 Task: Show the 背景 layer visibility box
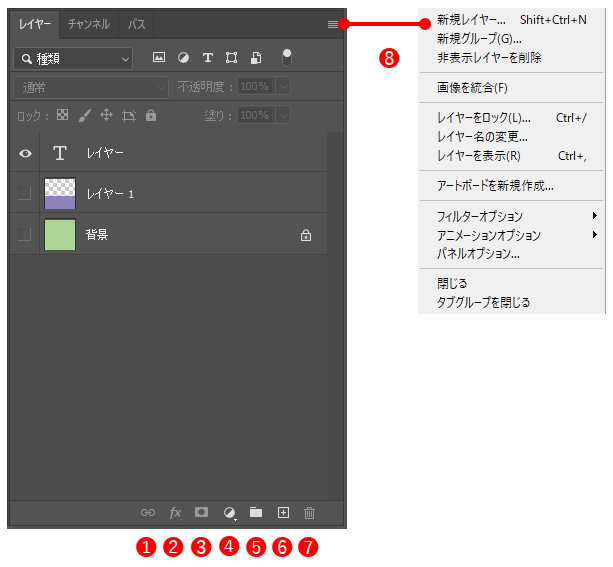25,235
